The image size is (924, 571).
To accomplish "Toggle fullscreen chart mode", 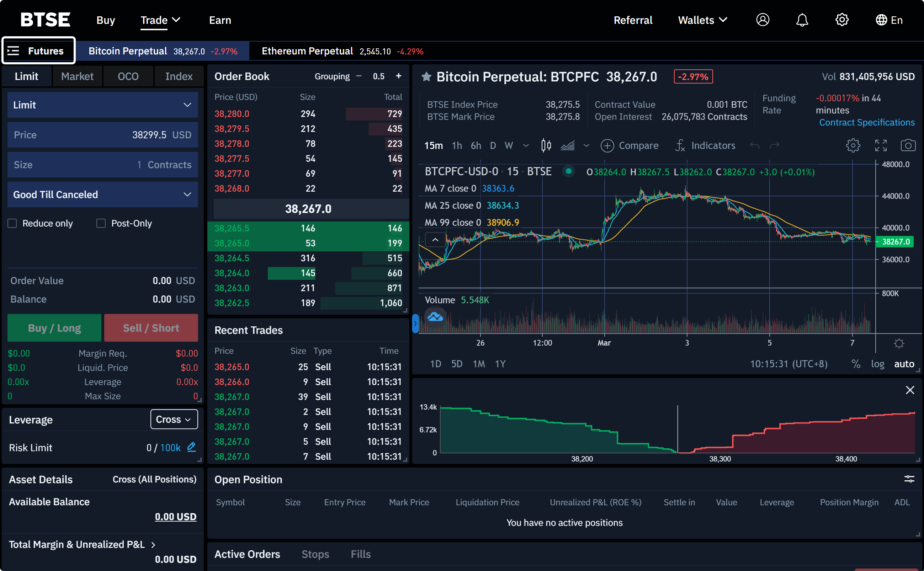I will 881,145.
